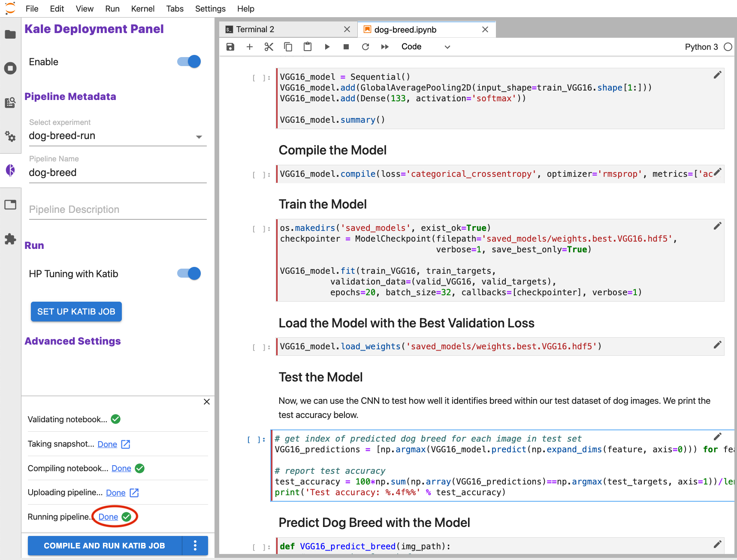Screen dimensions: 737x560
Task: Toggle the Kale Enable switch
Action: tap(189, 61)
